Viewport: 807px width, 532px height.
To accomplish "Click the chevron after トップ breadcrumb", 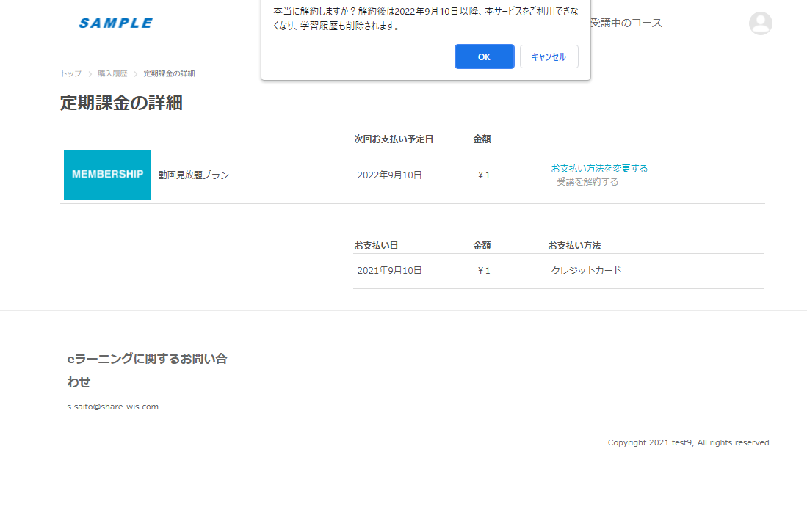I will coord(90,74).
